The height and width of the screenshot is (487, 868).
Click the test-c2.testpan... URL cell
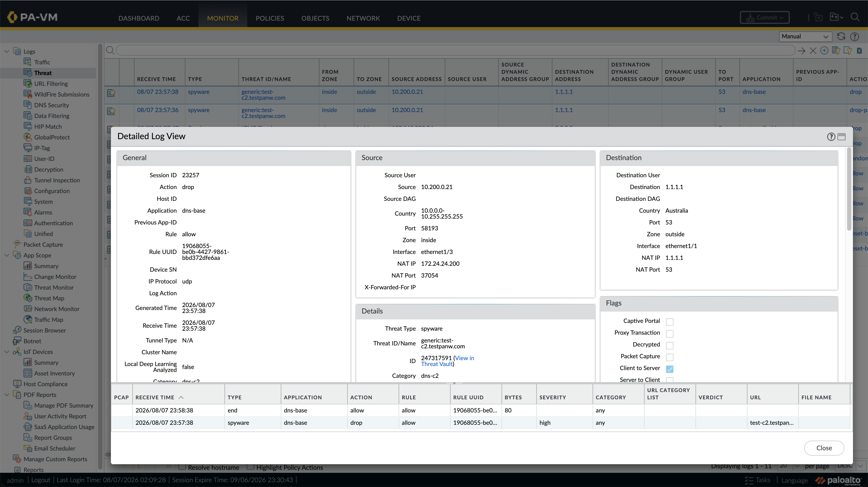[x=772, y=423]
